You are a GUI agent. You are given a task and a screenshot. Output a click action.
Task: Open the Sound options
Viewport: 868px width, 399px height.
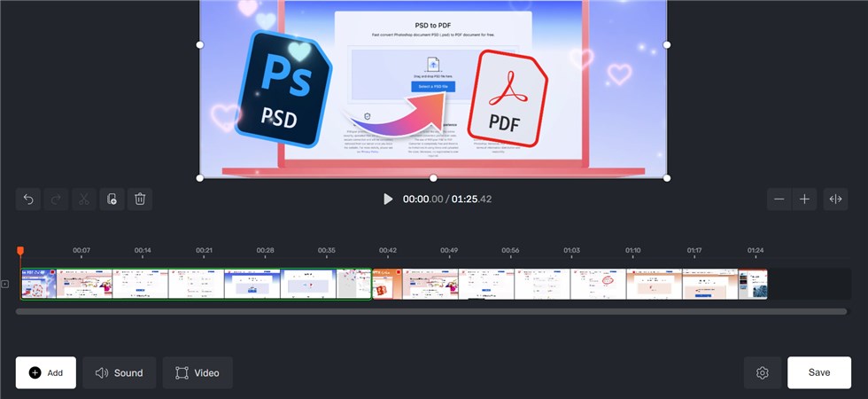120,373
